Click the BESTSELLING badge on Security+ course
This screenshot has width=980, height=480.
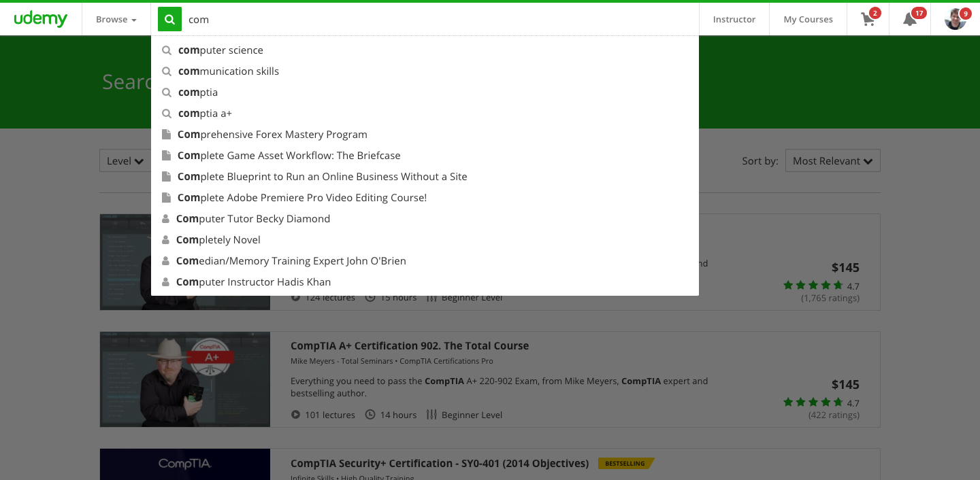tap(625, 464)
